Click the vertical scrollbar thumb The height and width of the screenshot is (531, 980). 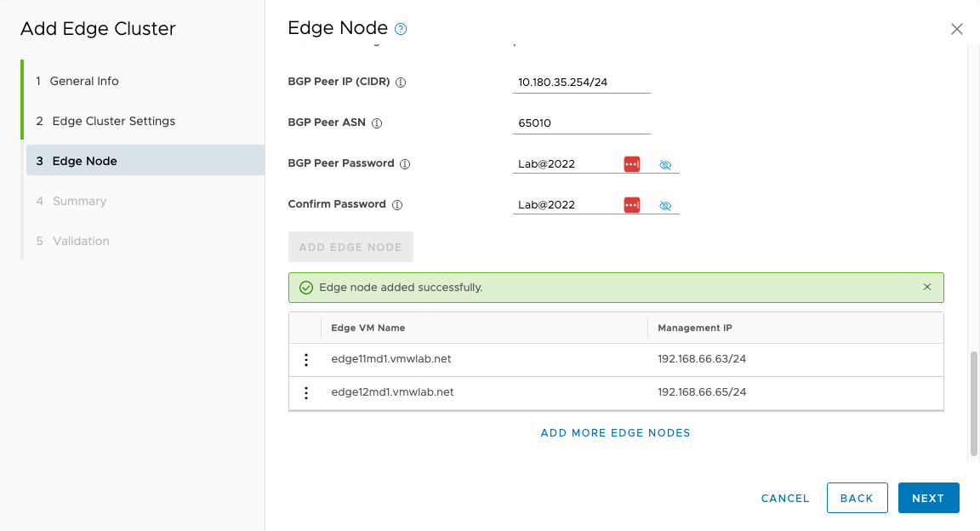pyautogui.click(x=973, y=403)
